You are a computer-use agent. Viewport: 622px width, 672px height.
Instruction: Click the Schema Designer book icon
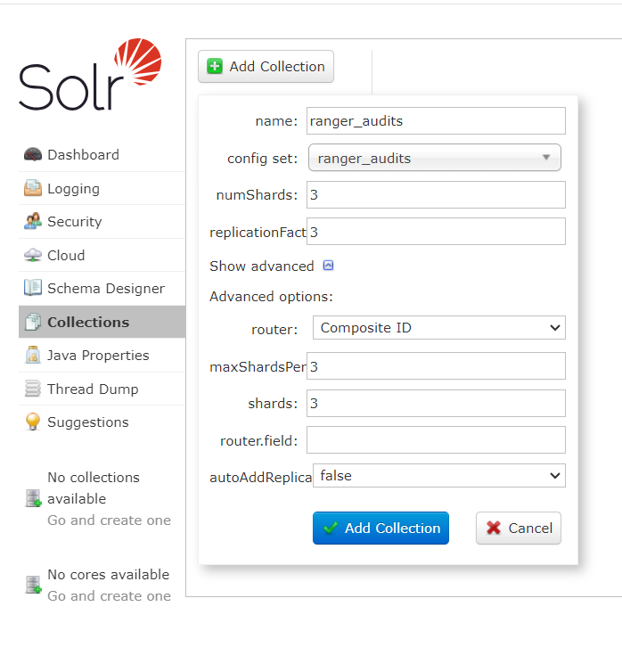pos(33,288)
